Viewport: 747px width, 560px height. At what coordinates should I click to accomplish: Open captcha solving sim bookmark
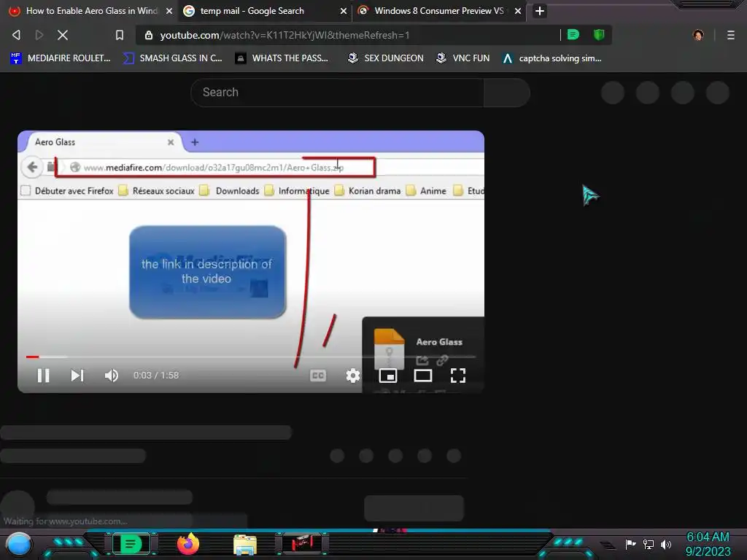pyautogui.click(x=552, y=58)
